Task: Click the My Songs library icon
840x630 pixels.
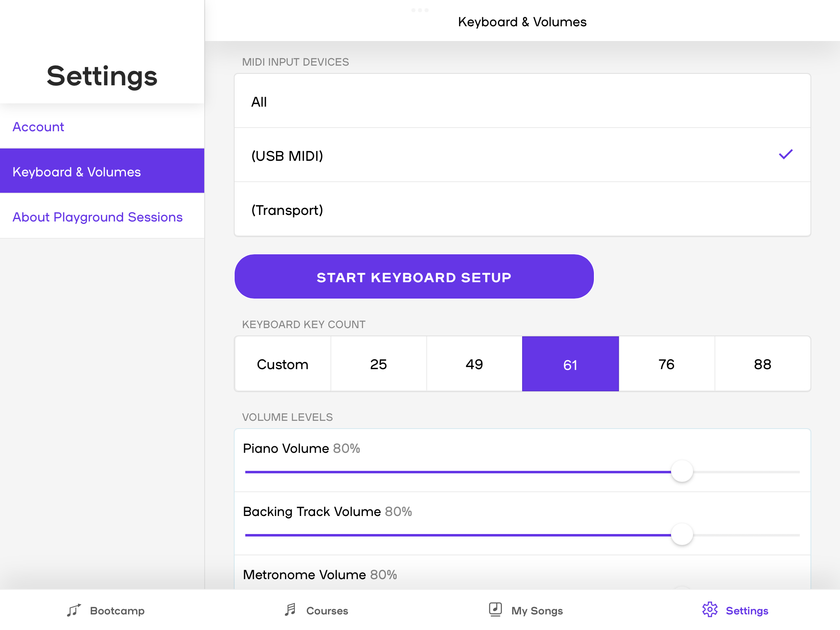Action: (495, 609)
